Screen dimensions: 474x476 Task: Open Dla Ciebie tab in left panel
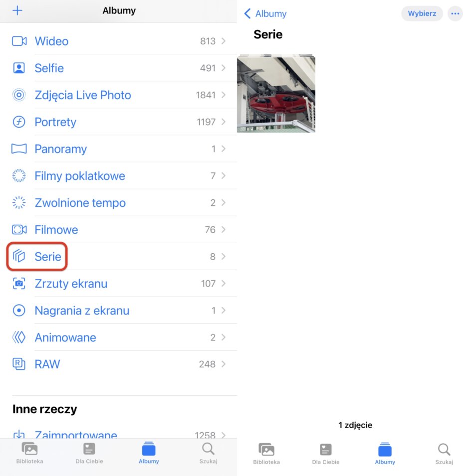click(89, 453)
